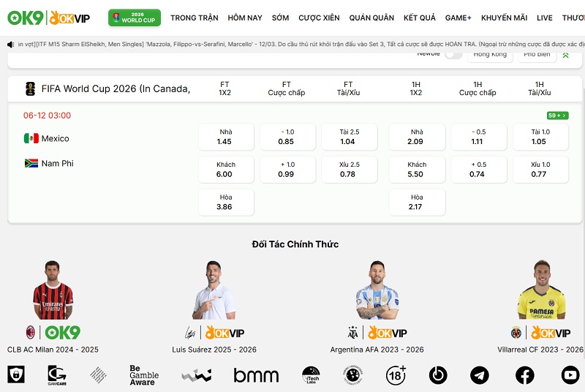Open the Facebook social icon
The width and height of the screenshot is (585, 392).
525,375
